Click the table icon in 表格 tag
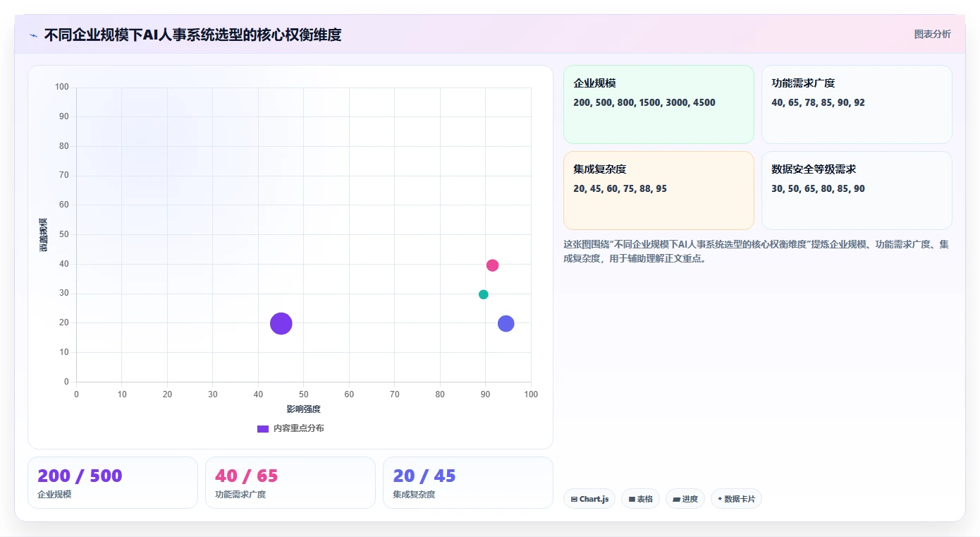The image size is (980, 537). point(632,500)
